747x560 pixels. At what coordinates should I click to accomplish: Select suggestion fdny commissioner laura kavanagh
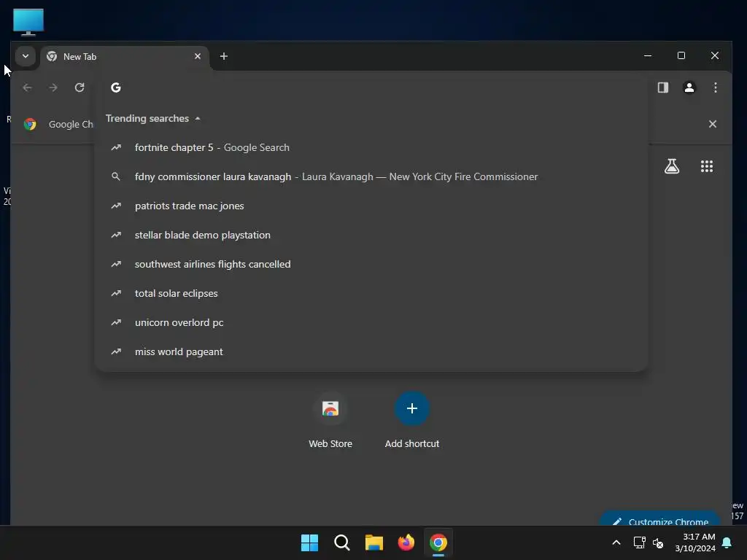(371, 176)
